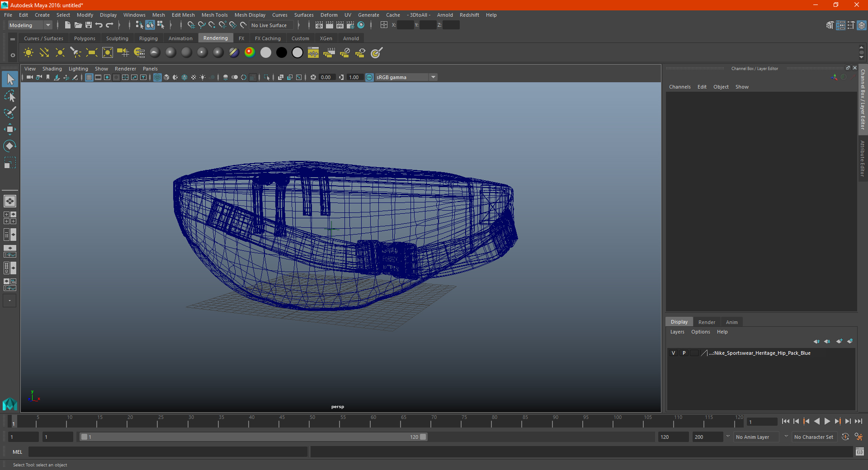Open the Modeling menu set dropdown

pos(30,25)
